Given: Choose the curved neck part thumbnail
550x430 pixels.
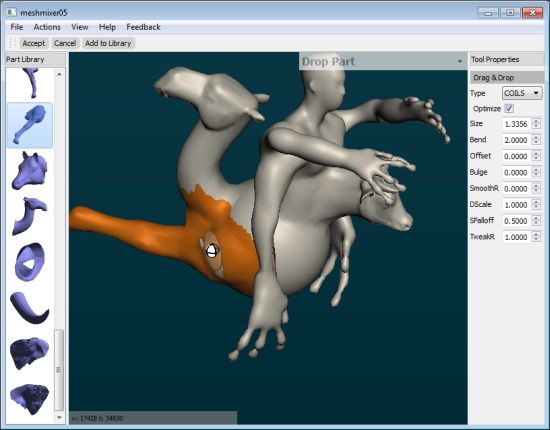Looking at the screenshot, I should [29, 216].
